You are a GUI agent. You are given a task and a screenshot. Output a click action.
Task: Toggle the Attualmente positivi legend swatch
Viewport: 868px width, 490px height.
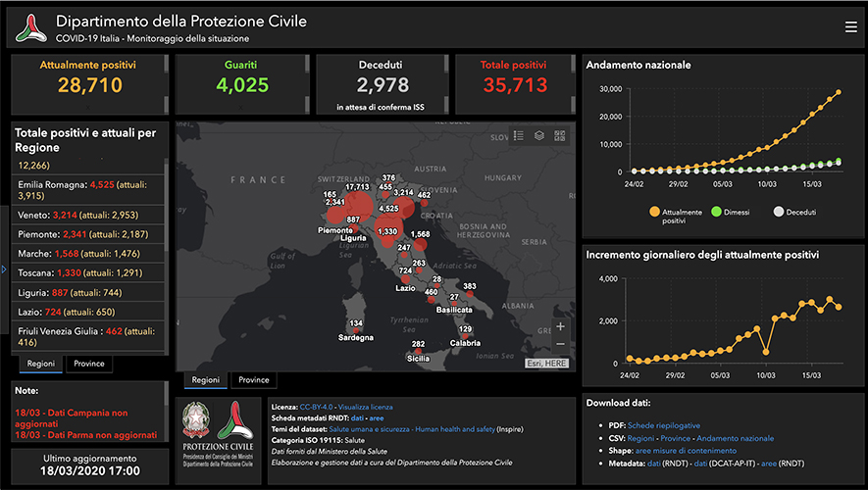click(x=654, y=212)
